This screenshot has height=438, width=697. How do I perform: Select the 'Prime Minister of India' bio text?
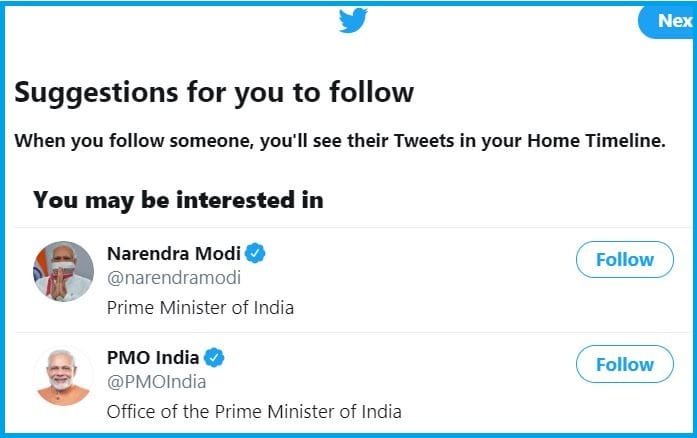(x=200, y=308)
